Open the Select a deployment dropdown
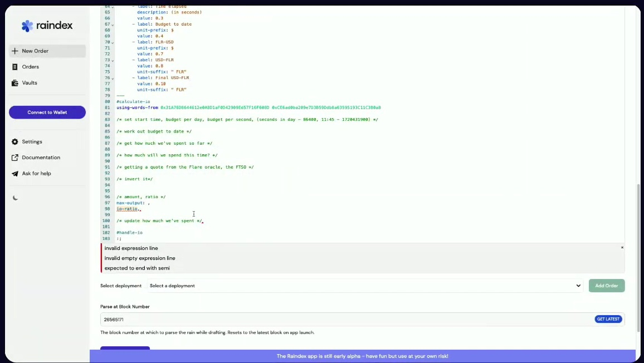 [365, 286]
